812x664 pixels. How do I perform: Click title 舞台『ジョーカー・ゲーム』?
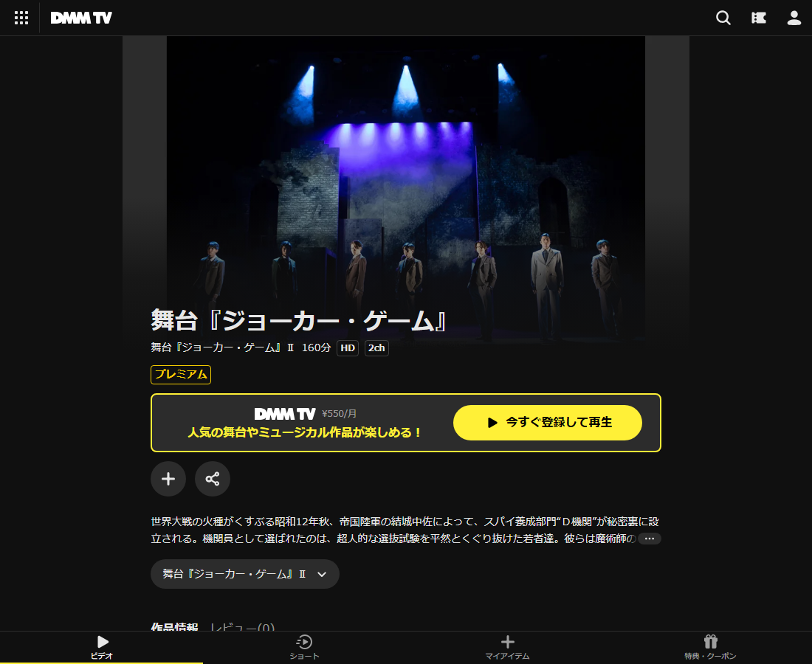(x=299, y=320)
